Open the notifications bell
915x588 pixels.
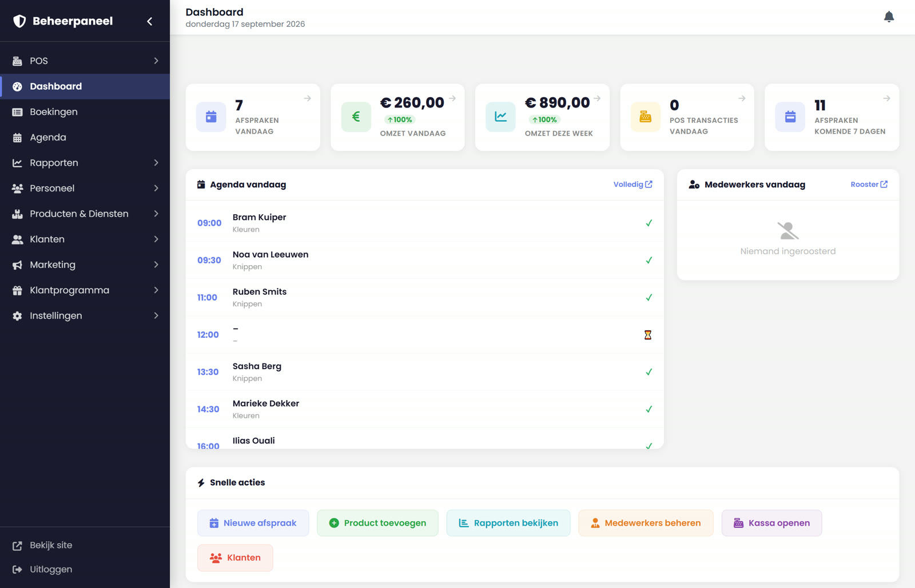point(889,17)
